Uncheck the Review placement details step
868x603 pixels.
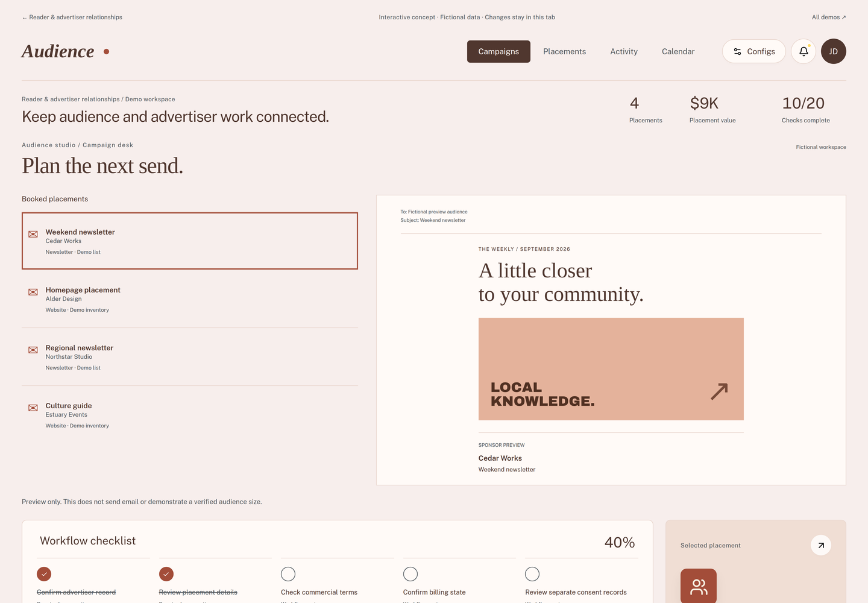(x=166, y=574)
